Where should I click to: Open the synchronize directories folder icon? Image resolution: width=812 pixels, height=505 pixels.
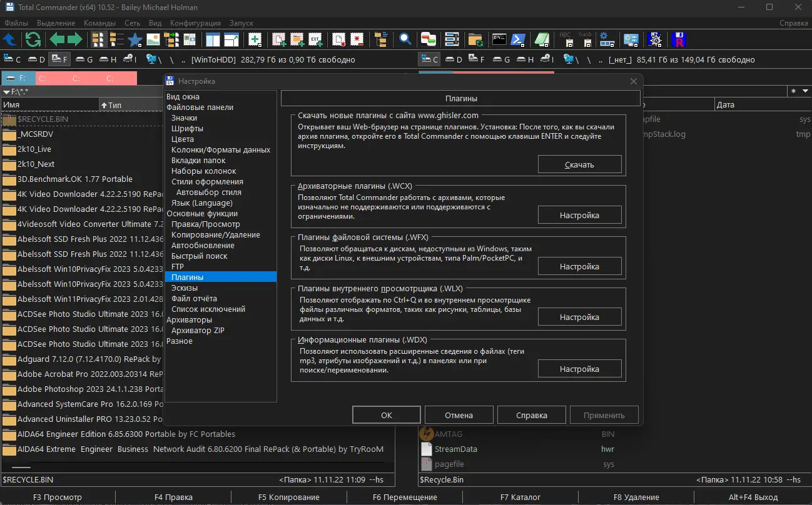[x=475, y=39]
